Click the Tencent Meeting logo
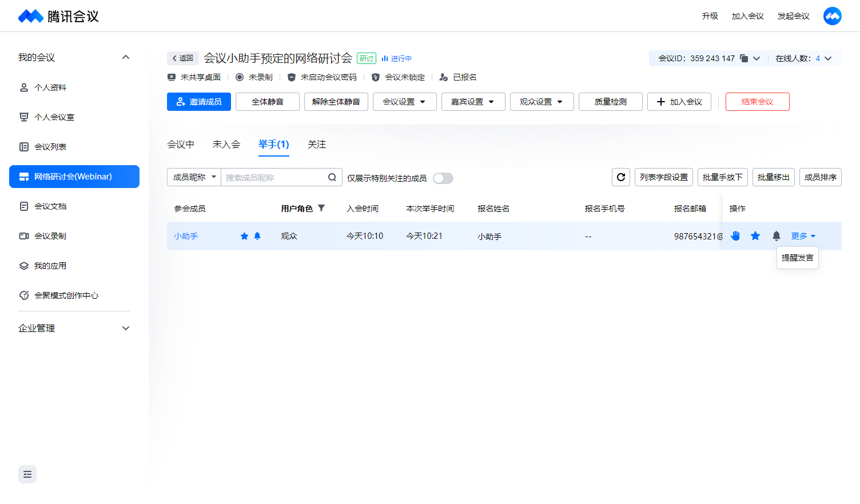 point(58,16)
